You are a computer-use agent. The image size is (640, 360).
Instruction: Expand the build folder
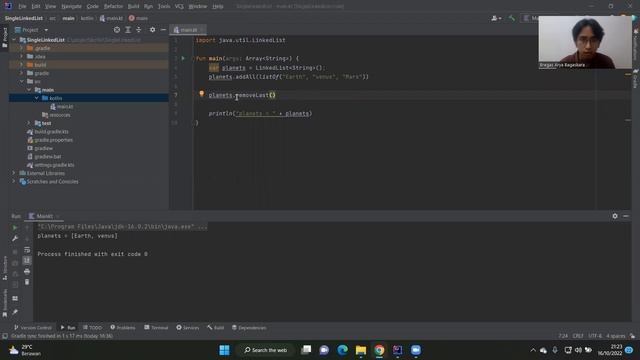[21, 64]
